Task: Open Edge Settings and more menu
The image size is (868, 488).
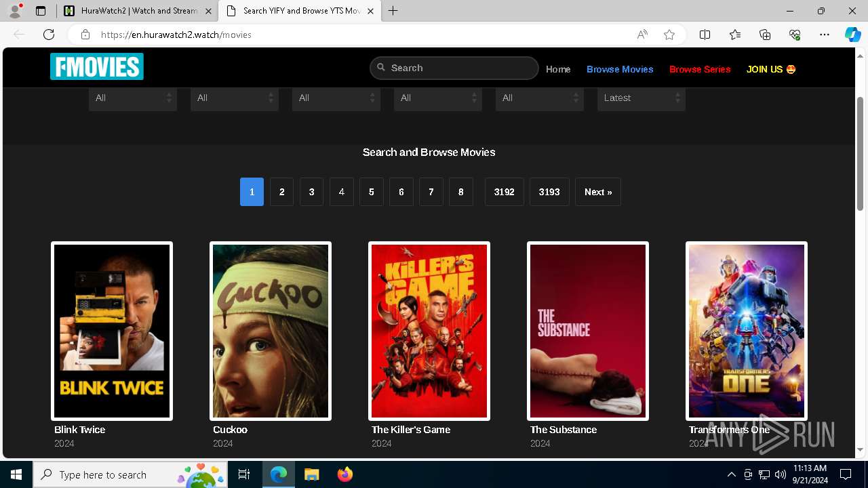Action: click(825, 35)
